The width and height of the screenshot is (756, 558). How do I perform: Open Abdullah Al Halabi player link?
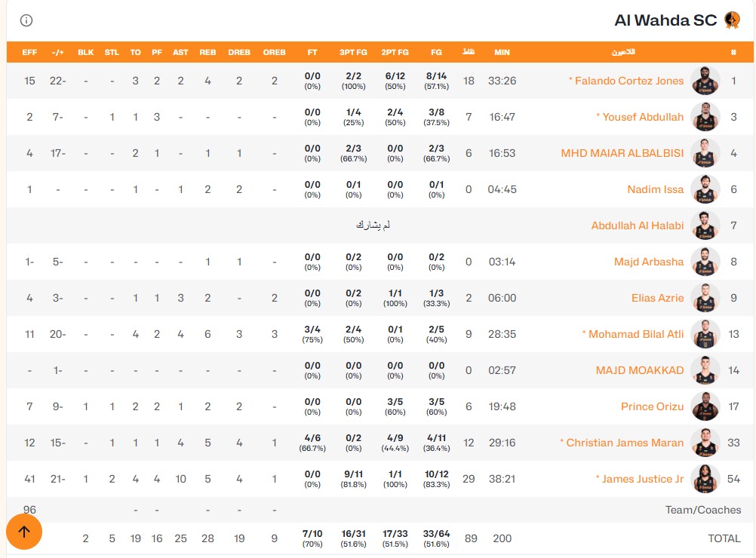[x=638, y=225]
